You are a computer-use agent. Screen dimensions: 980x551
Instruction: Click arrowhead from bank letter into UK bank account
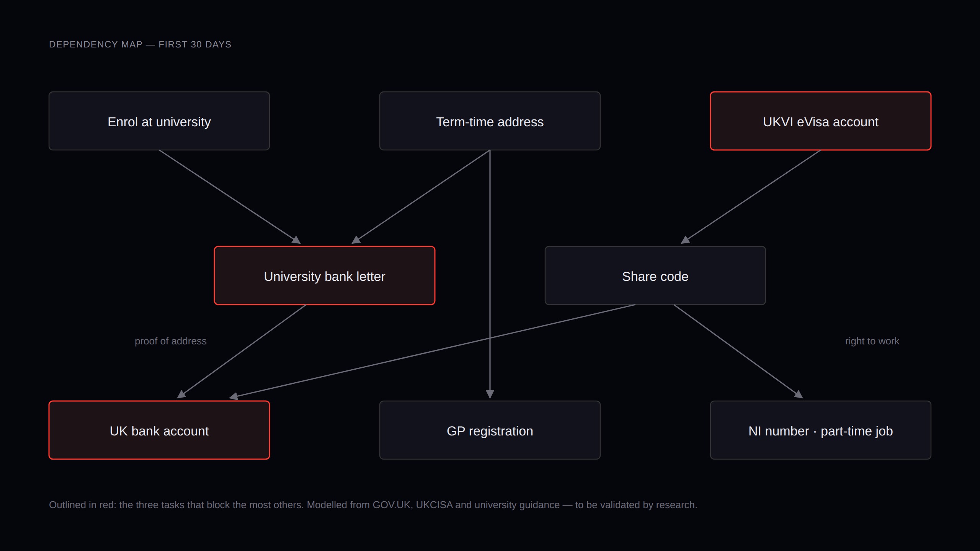tap(181, 395)
